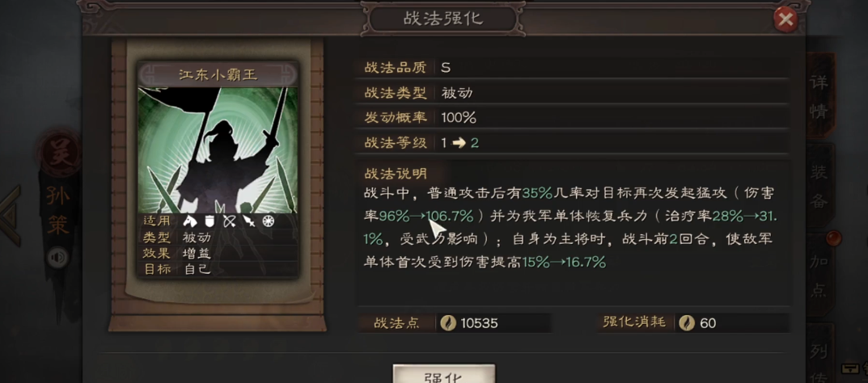Image resolution: width=868 pixels, height=383 pixels.
Task: Click the shield troop type icon
Action: [x=210, y=221]
